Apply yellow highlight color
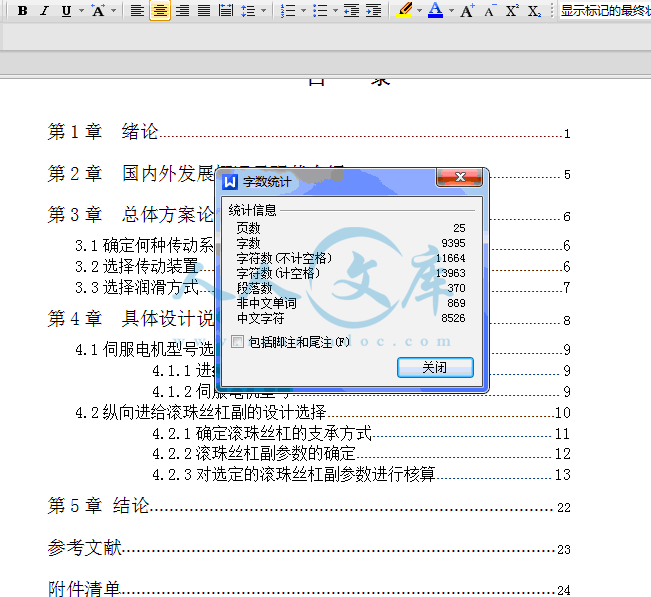The image size is (651, 597). pos(404,10)
